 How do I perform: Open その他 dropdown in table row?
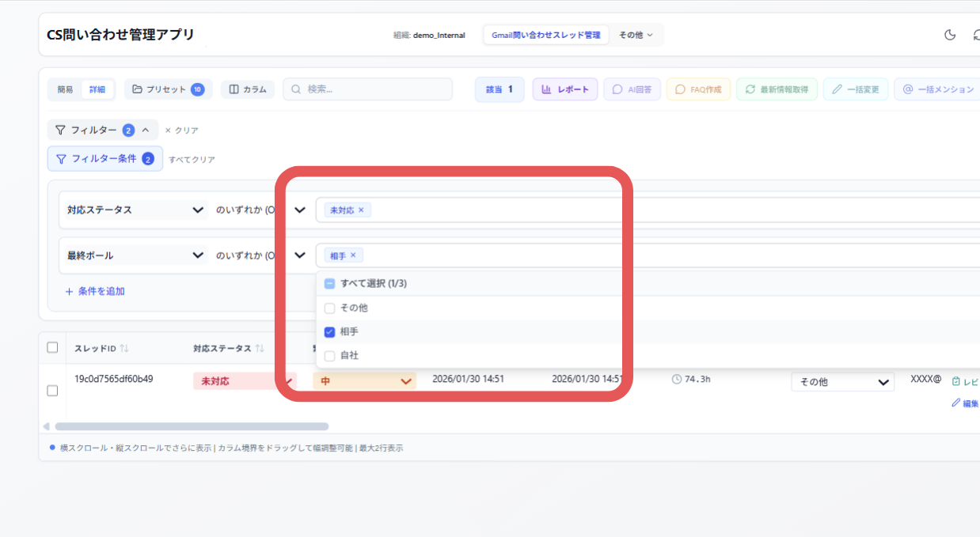(843, 382)
